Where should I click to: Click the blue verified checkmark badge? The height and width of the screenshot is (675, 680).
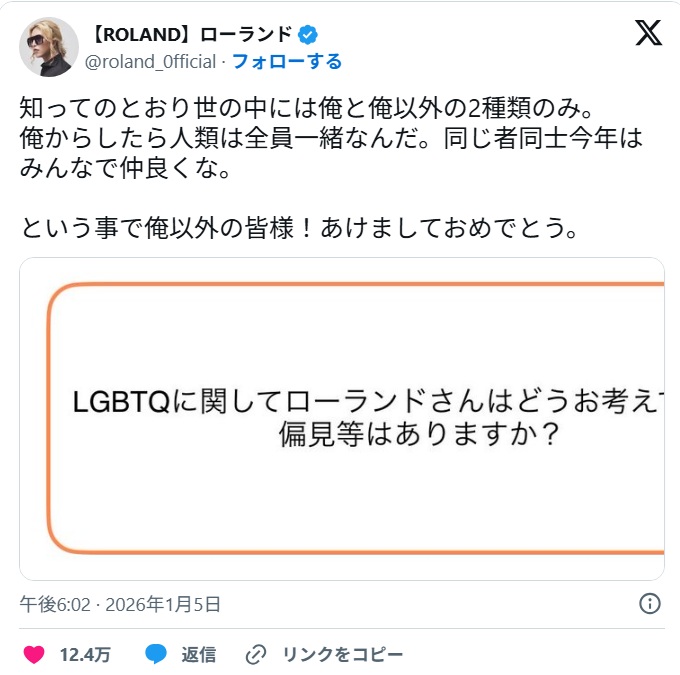pos(307,35)
